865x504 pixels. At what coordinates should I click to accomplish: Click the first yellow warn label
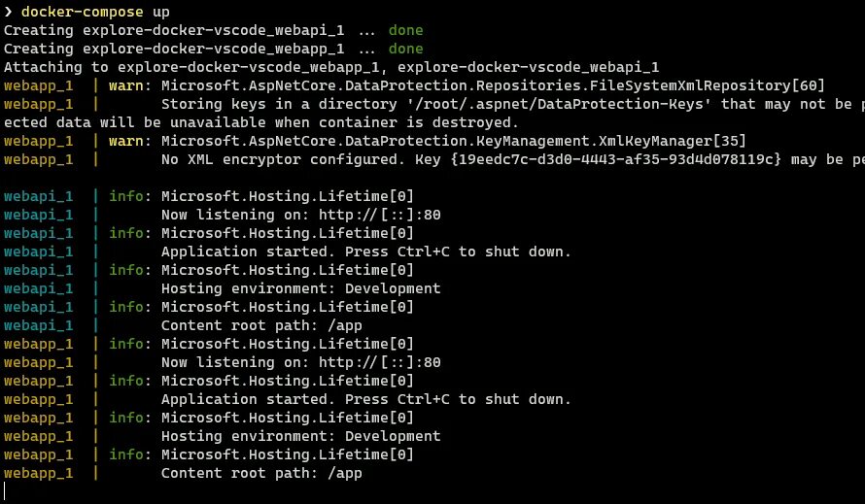(125, 85)
